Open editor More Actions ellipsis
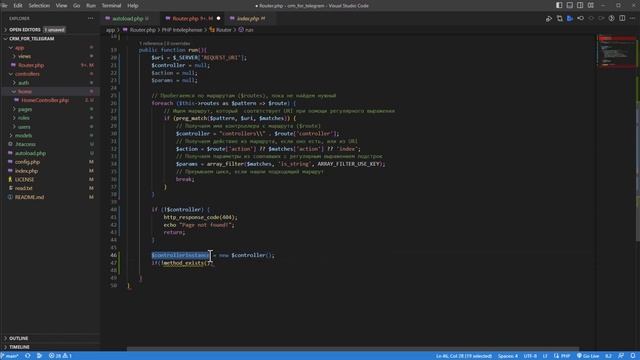 632,18
